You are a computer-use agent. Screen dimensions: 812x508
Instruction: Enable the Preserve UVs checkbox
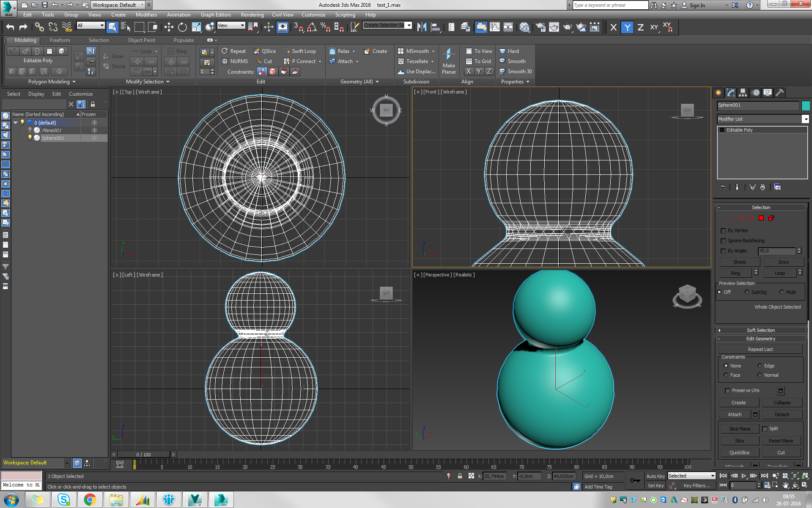pyautogui.click(x=727, y=391)
